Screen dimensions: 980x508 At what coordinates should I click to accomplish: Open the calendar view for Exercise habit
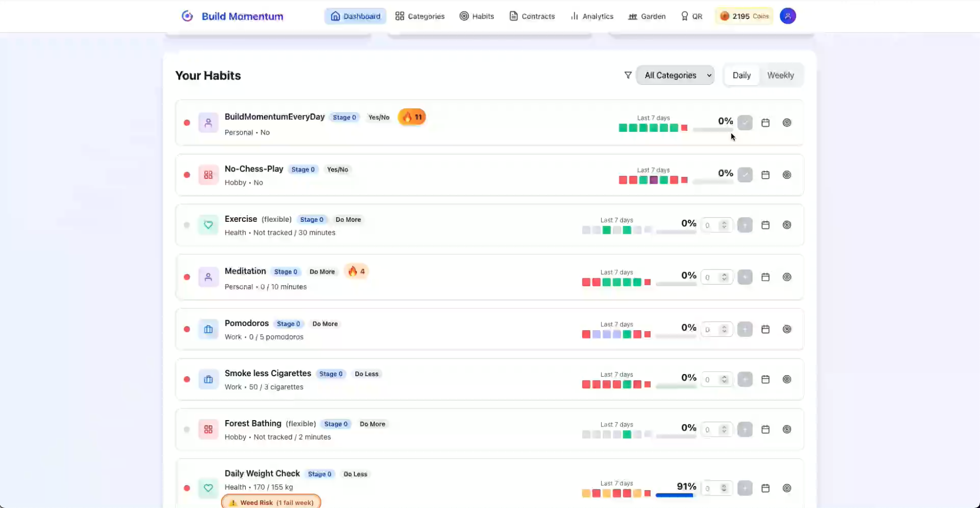766,225
